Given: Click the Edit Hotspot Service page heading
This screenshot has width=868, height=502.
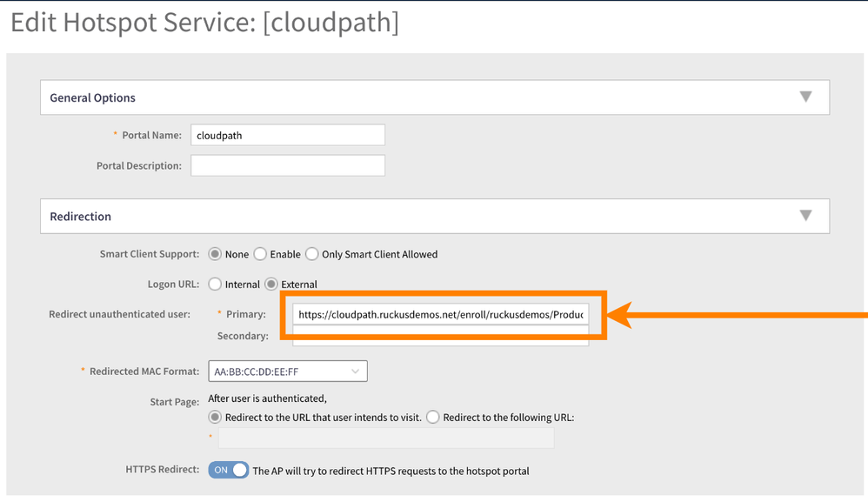Looking at the screenshot, I should pyautogui.click(x=204, y=23).
